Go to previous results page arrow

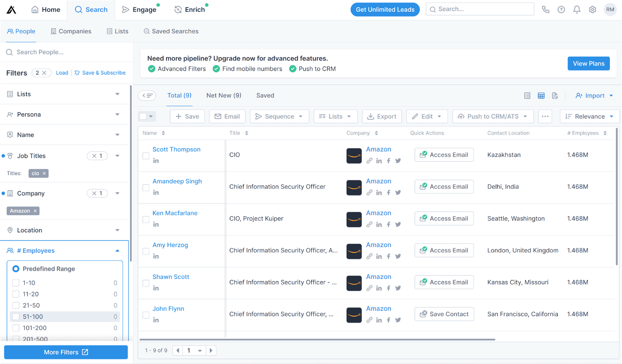click(x=178, y=350)
